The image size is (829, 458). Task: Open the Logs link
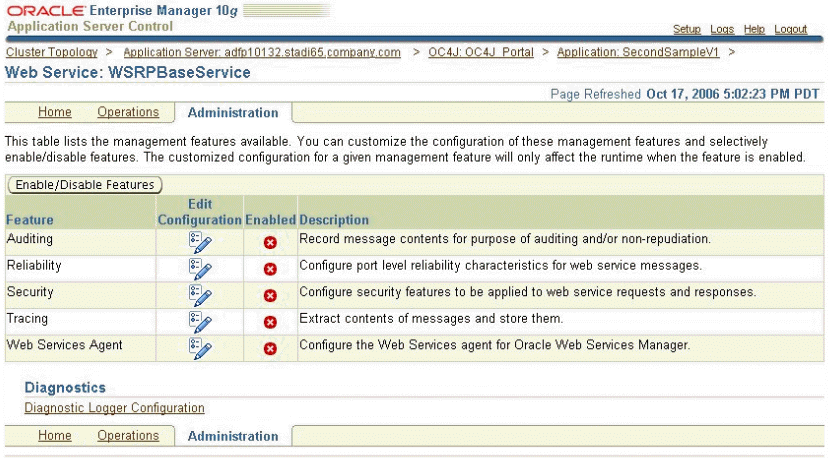pyautogui.click(x=722, y=30)
